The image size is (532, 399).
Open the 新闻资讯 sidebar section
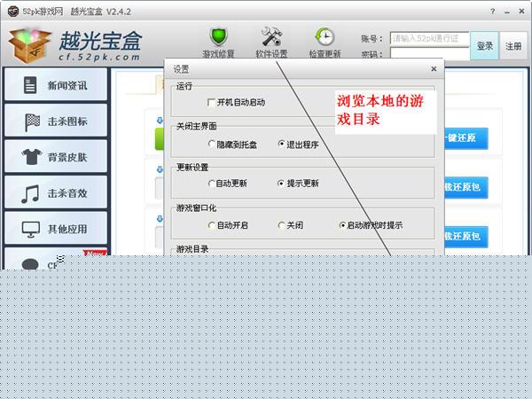point(56,84)
